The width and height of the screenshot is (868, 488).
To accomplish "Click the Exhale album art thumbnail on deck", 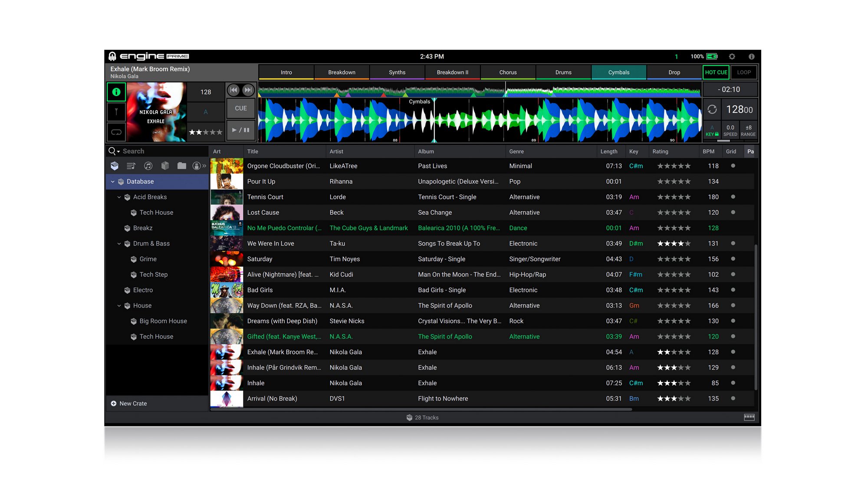I will pyautogui.click(x=157, y=112).
